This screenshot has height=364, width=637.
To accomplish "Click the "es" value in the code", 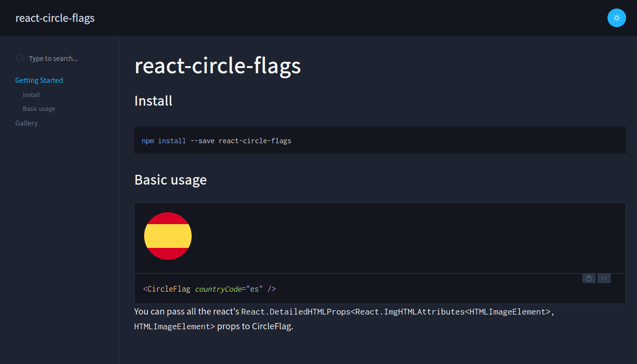I will pyautogui.click(x=255, y=289).
